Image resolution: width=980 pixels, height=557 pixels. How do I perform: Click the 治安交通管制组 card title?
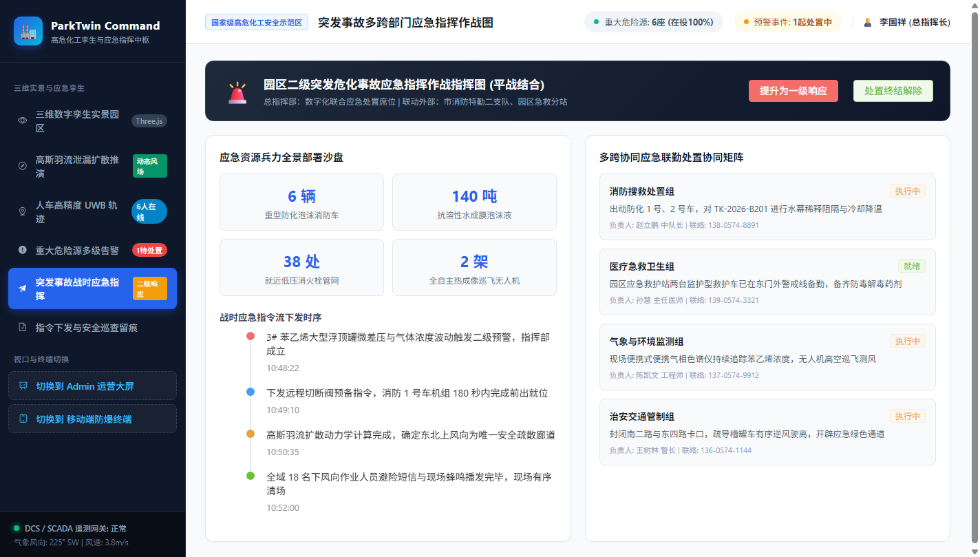pos(641,417)
